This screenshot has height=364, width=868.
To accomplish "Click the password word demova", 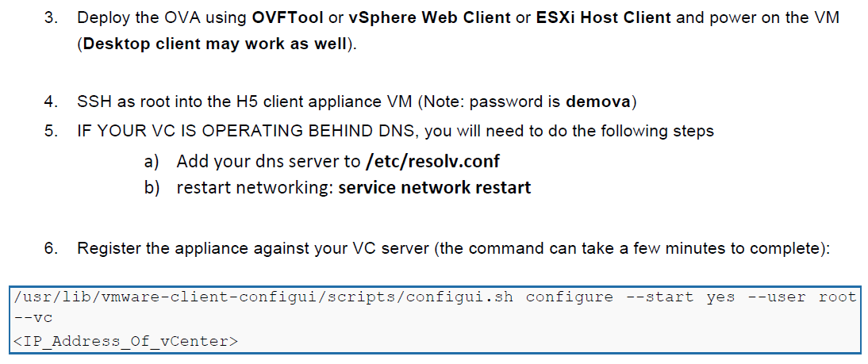I will 598,102.
